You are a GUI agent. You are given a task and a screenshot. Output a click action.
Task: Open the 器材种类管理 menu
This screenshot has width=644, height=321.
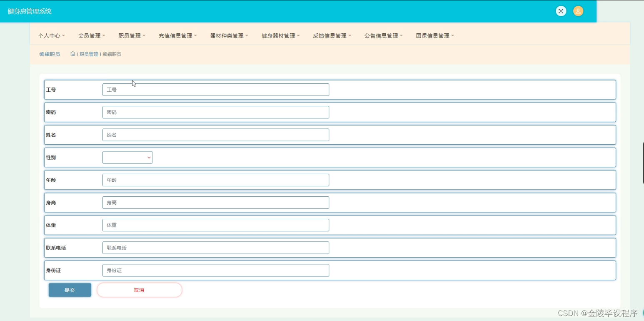[229, 36]
